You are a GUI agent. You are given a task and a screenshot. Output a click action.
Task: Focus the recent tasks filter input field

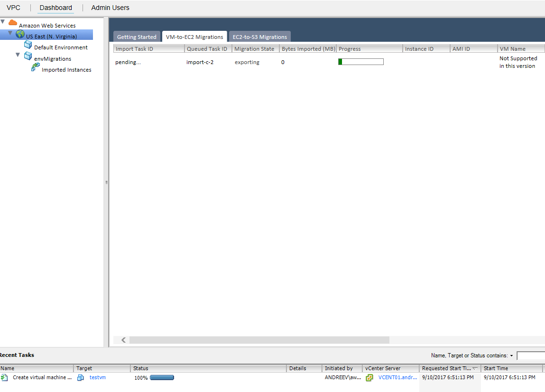pos(531,355)
